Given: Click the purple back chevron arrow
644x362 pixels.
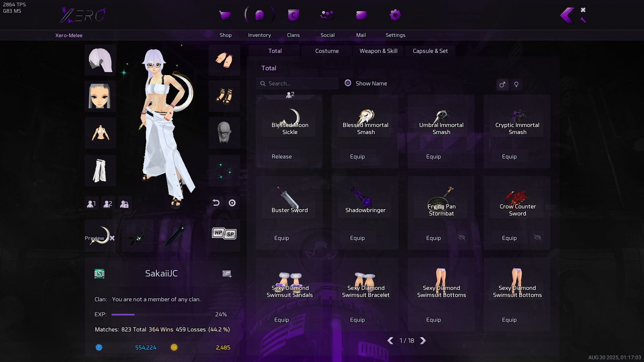Looking at the screenshot, I should pos(567,15).
